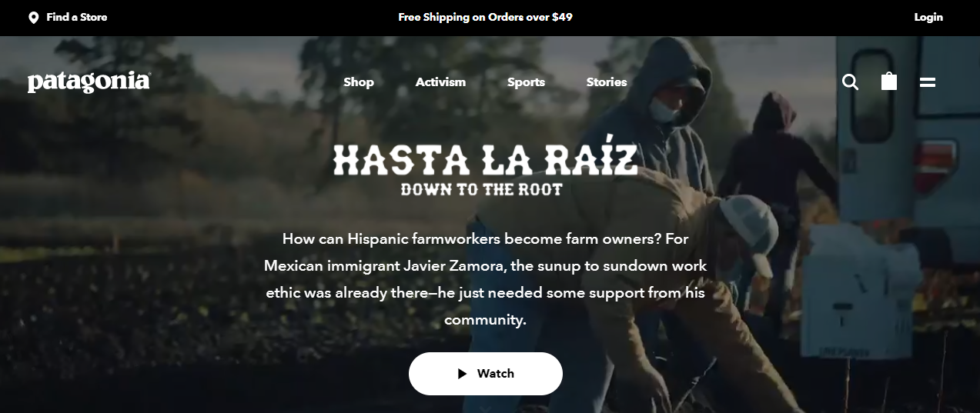The width and height of the screenshot is (980, 413).
Task: Click Free Shipping on Orders over $49 banner
Action: (486, 17)
